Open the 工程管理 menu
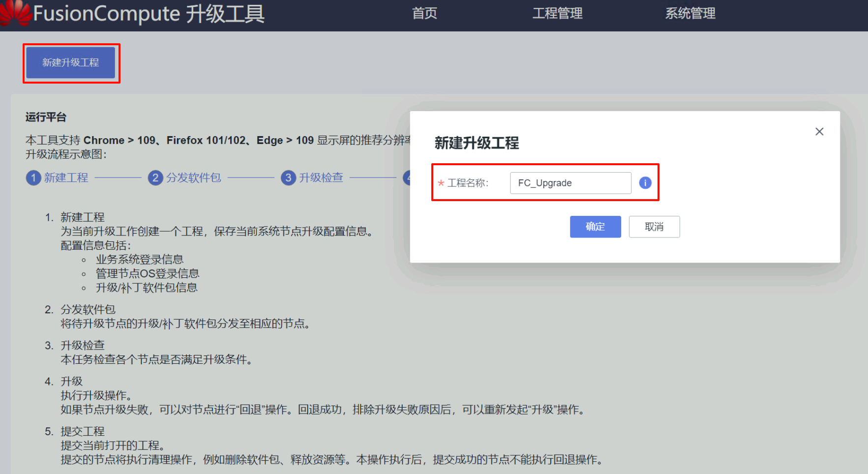The width and height of the screenshot is (868, 474). 557,13
